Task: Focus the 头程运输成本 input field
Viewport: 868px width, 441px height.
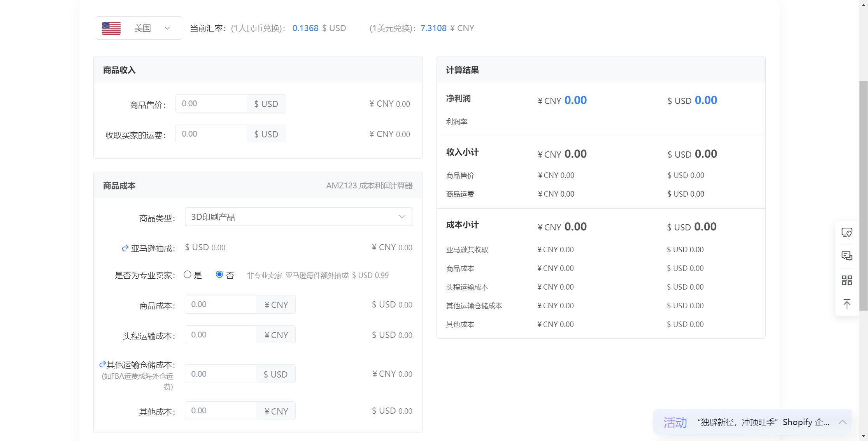Action: pyautogui.click(x=221, y=335)
